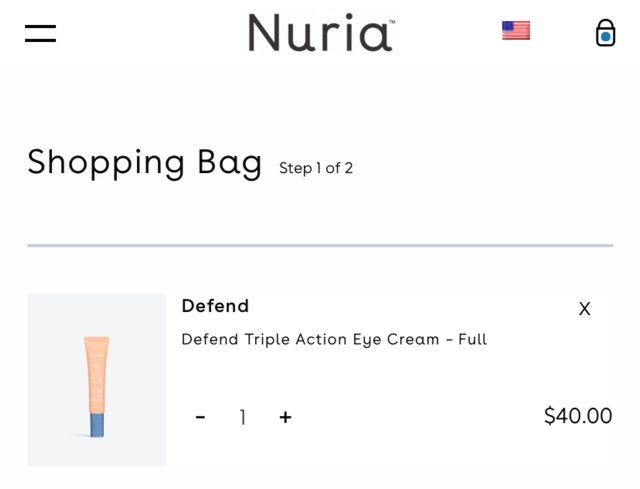This screenshot has width=640, height=489.
Task: Click the Nuria logo
Action: pyautogui.click(x=320, y=33)
